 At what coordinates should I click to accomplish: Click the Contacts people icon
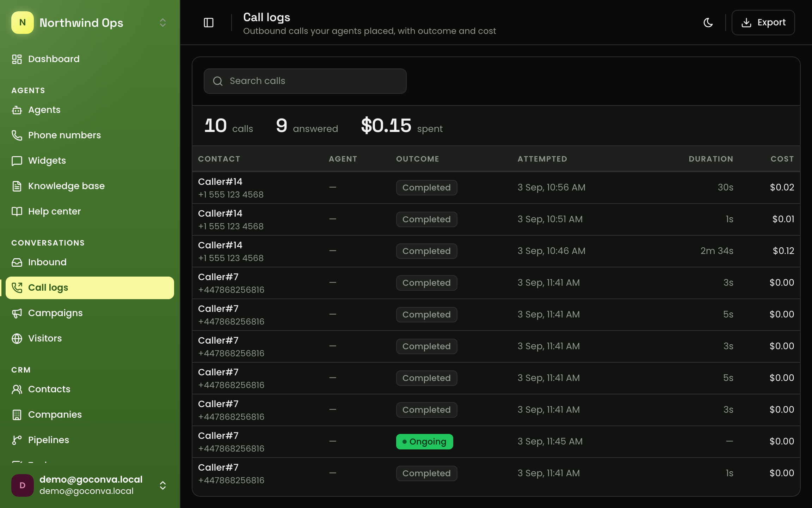[17, 389]
